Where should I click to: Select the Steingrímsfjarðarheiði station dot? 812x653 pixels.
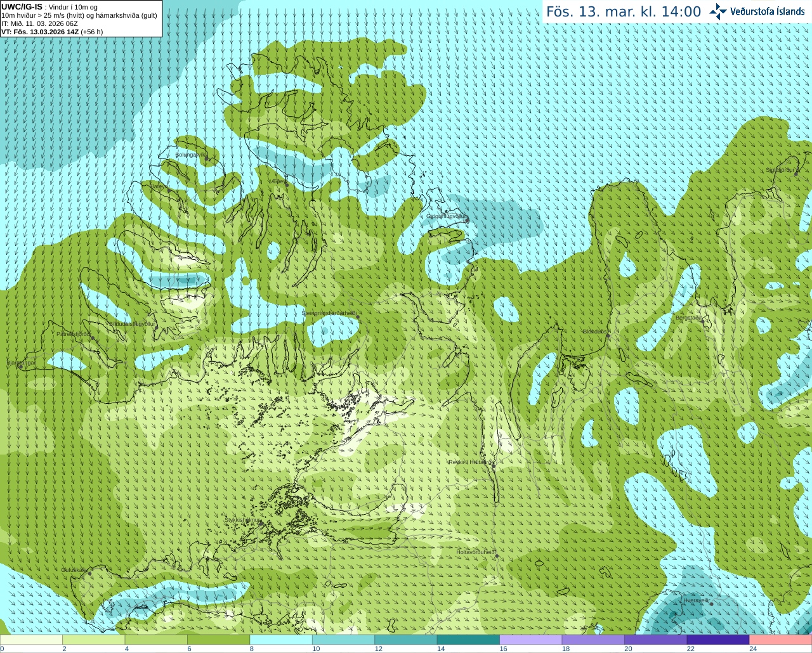tap(357, 316)
